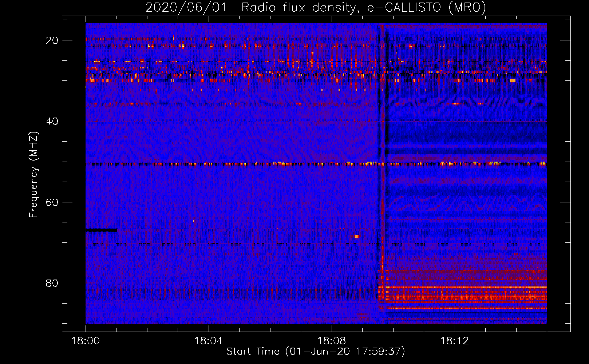Click the 'Frequency (MHZ)' axis label
The image size is (589, 364).
33,175
